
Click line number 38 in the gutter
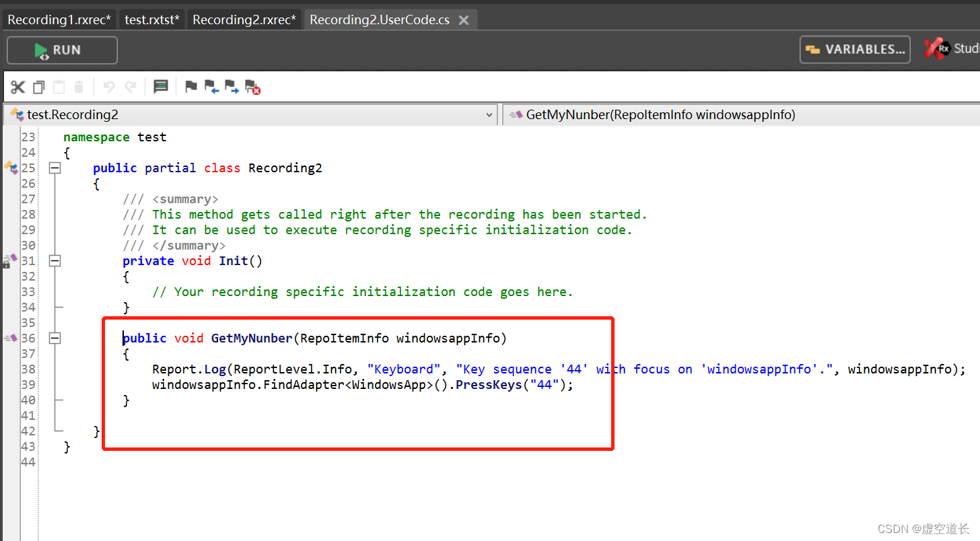point(28,369)
